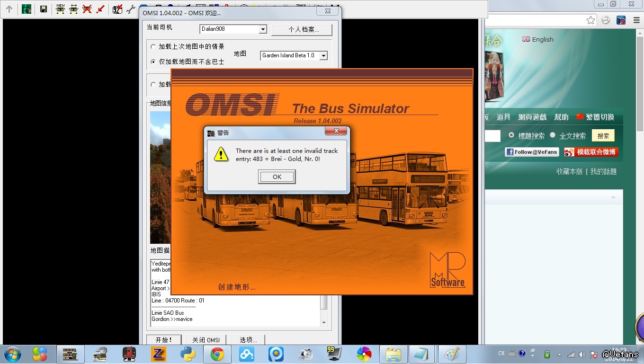Click the 个人档案... button
Viewport: 644px width, 364px height.
(302, 30)
